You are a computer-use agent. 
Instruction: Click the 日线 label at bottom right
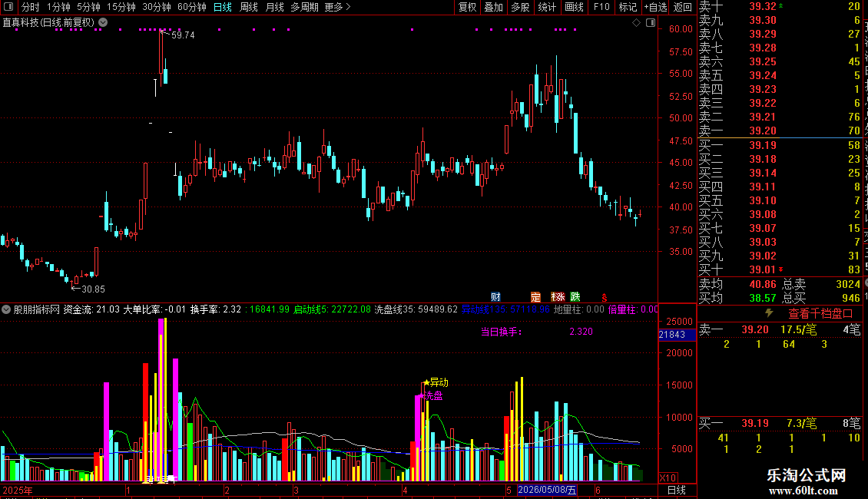677,490
